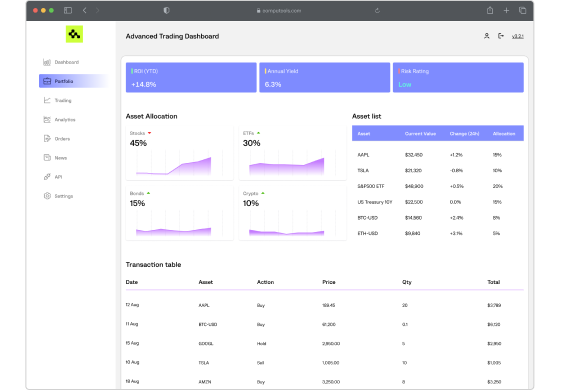Open a new tab with plus icon
The image size is (561, 390).
[506, 10]
